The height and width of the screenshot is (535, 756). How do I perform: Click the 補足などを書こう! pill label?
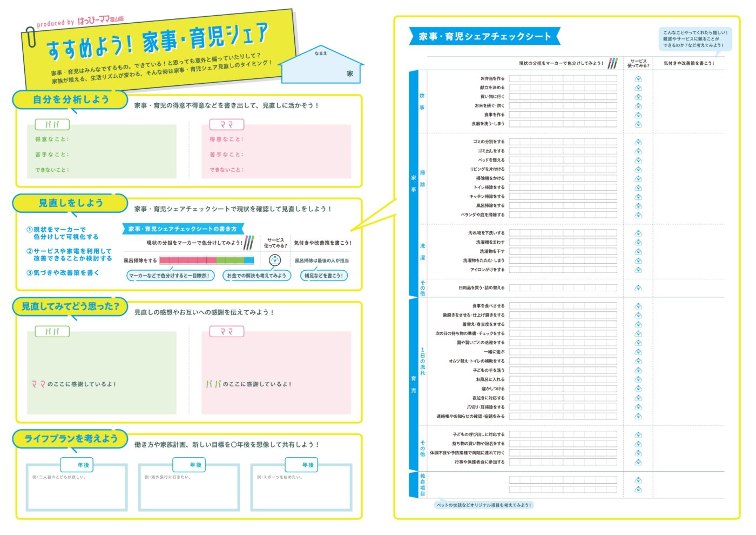(x=323, y=276)
